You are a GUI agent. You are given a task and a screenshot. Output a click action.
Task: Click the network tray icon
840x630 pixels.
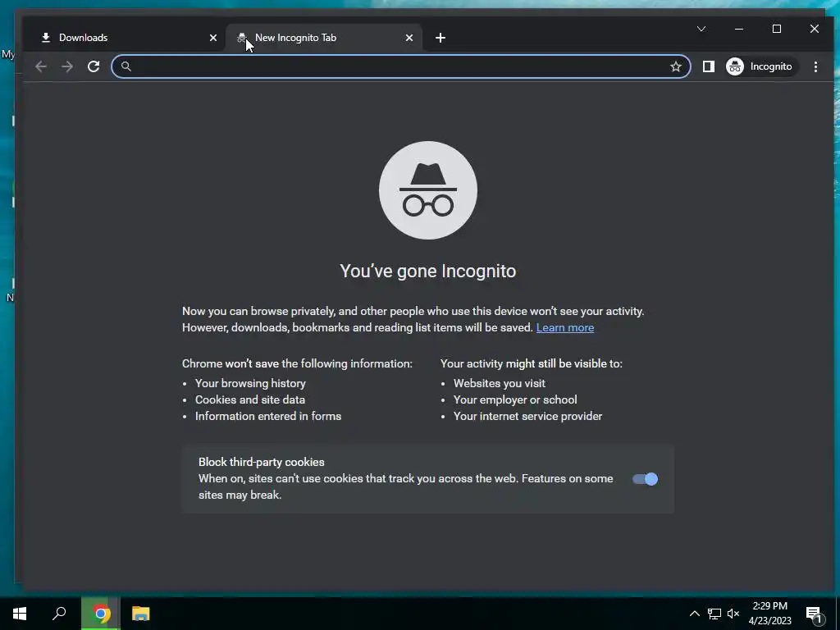714,614
